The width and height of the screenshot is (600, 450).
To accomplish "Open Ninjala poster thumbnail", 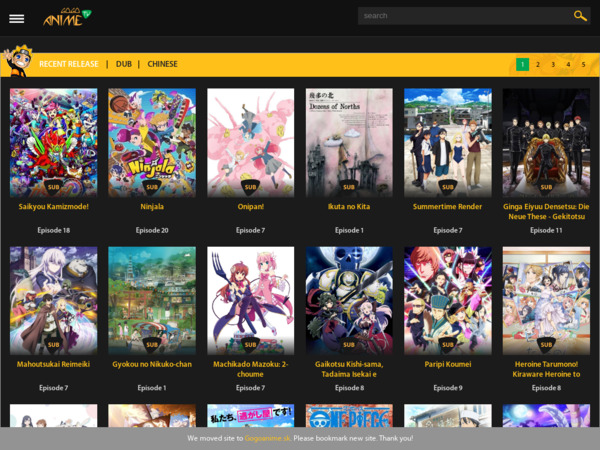I will 152,143.
